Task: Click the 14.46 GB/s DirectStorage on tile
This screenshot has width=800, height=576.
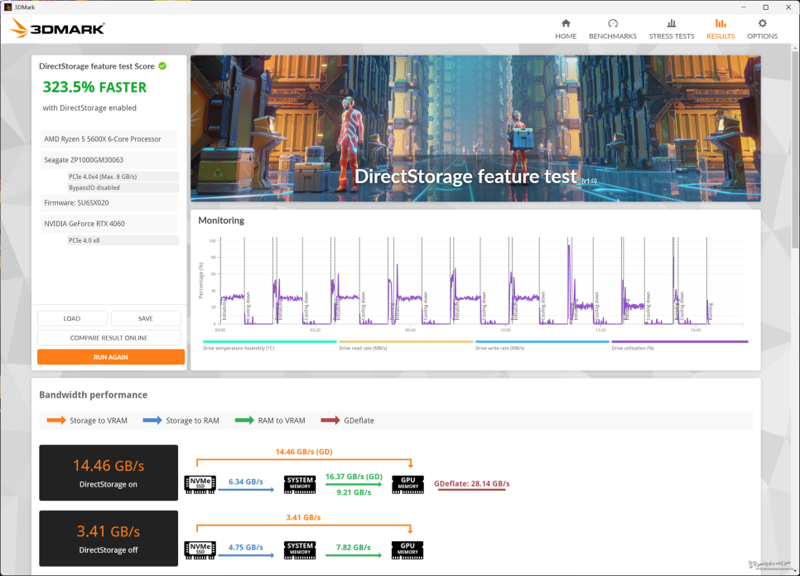Action: [x=109, y=472]
